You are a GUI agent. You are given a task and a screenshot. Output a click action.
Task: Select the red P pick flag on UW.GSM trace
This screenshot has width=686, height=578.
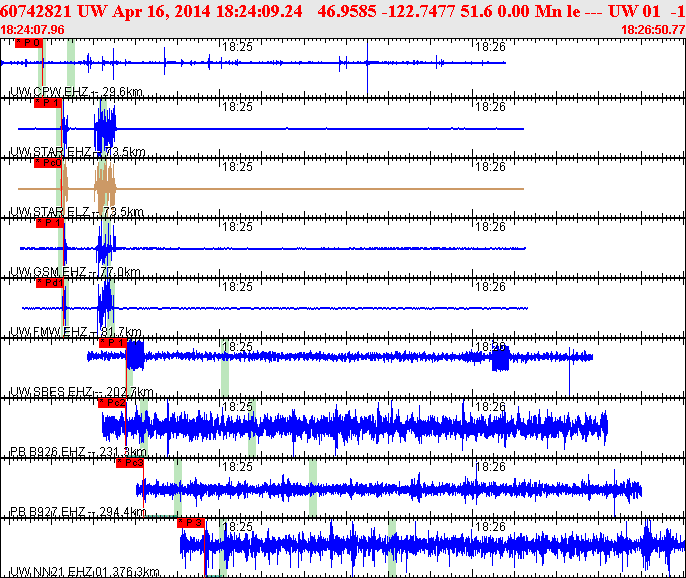click(x=49, y=223)
